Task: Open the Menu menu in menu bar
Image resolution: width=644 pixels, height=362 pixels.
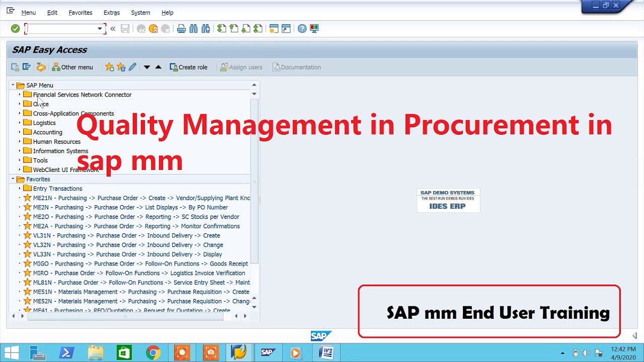Action: point(28,13)
